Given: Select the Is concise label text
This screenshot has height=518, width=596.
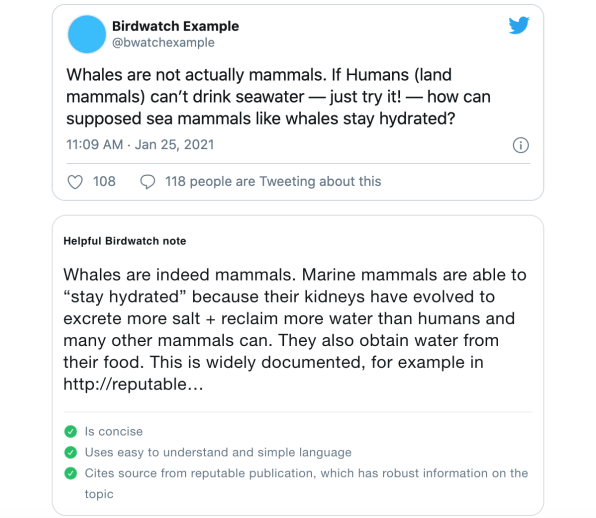Looking at the screenshot, I should pyautogui.click(x=114, y=431).
